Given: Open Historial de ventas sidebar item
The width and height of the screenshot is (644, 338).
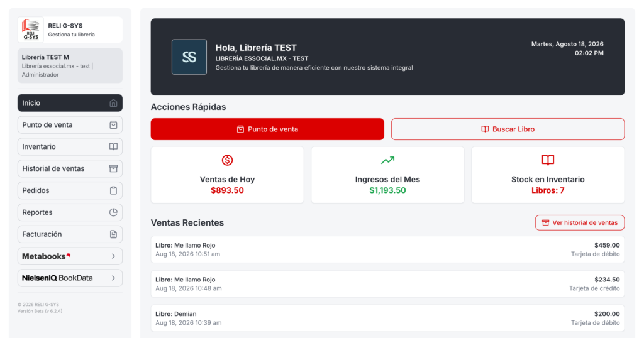Looking at the screenshot, I should (70, 168).
